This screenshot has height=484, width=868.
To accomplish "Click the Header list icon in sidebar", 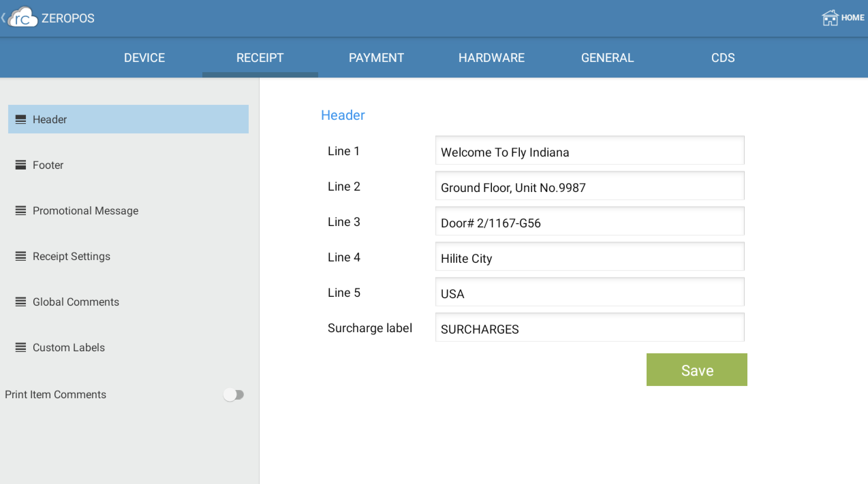I will pyautogui.click(x=21, y=119).
